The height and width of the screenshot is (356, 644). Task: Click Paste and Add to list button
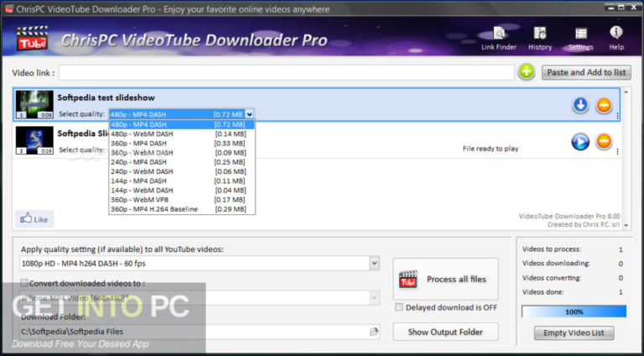586,72
